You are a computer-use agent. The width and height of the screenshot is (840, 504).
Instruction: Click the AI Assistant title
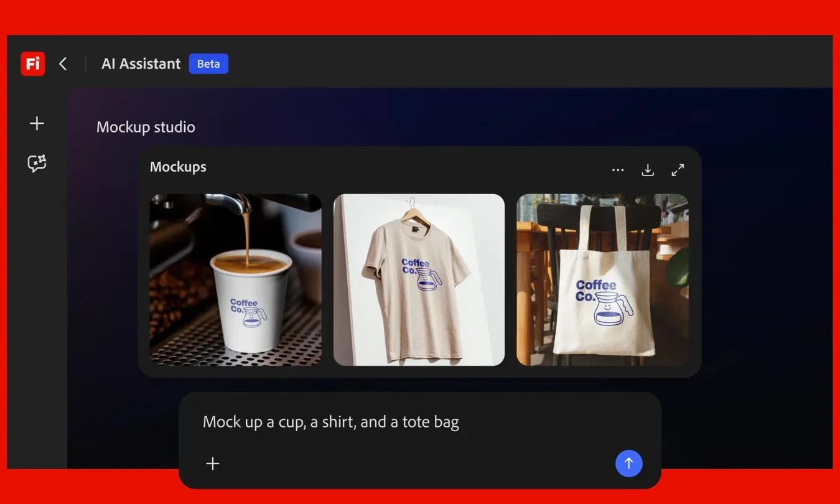(x=141, y=63)
